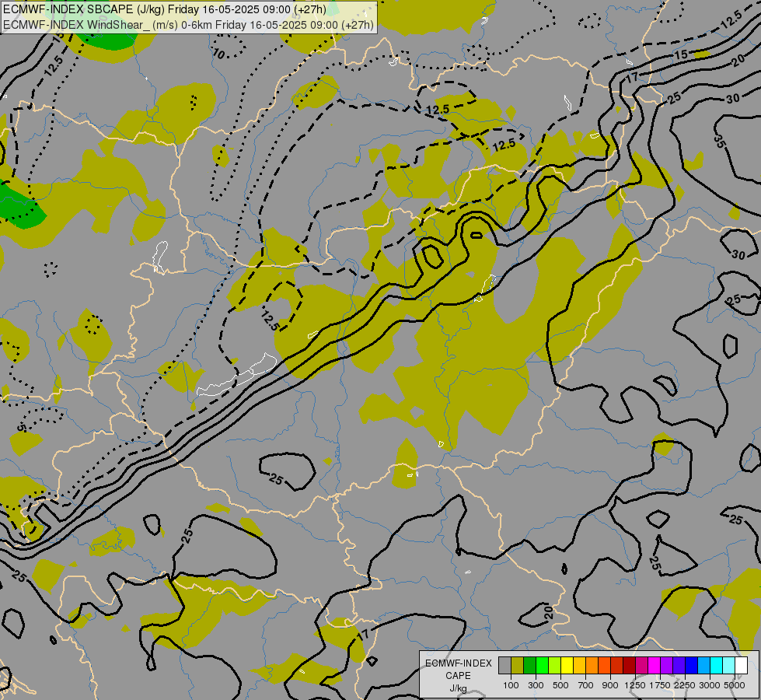The width and height of the screenshot is (761, 700).
Task: Click the '100' legend value label
Action: point(511,685)
